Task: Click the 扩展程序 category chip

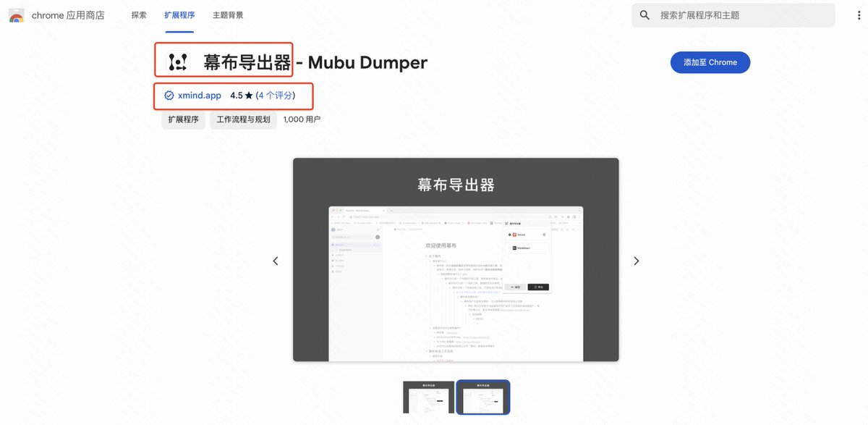Action: pos(183,119)
